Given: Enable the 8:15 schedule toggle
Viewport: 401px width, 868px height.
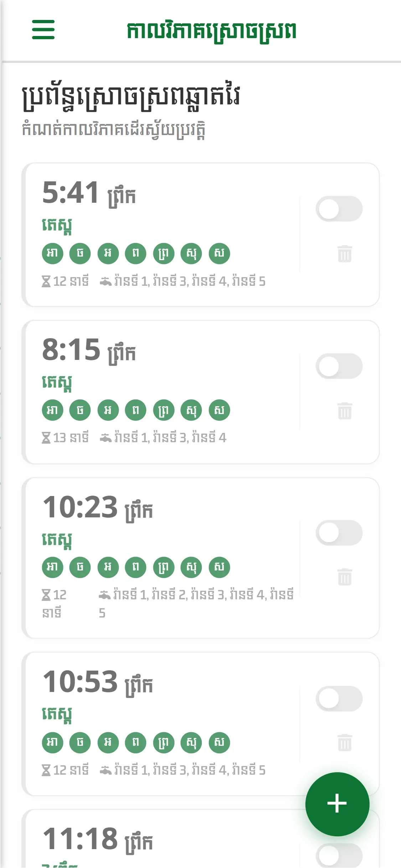Looking at the screenshot, I should coord(339,366).
